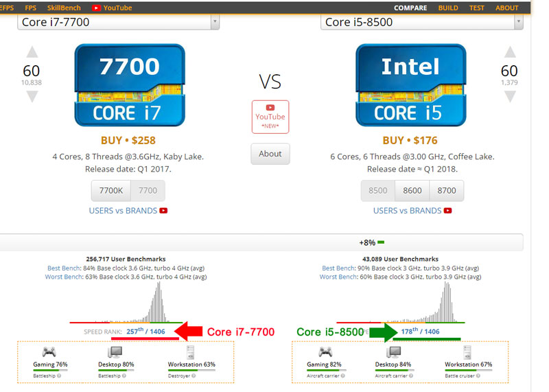Click the Gaming 76% score
This screenshot has height=392, width=549.
click(50, 365)
